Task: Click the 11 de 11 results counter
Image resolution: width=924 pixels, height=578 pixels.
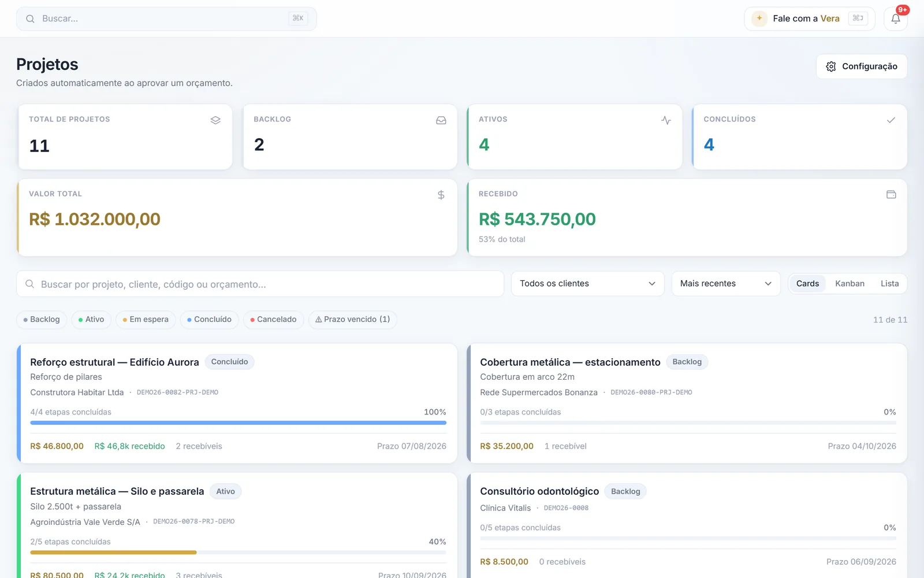Action: (890, 320)
